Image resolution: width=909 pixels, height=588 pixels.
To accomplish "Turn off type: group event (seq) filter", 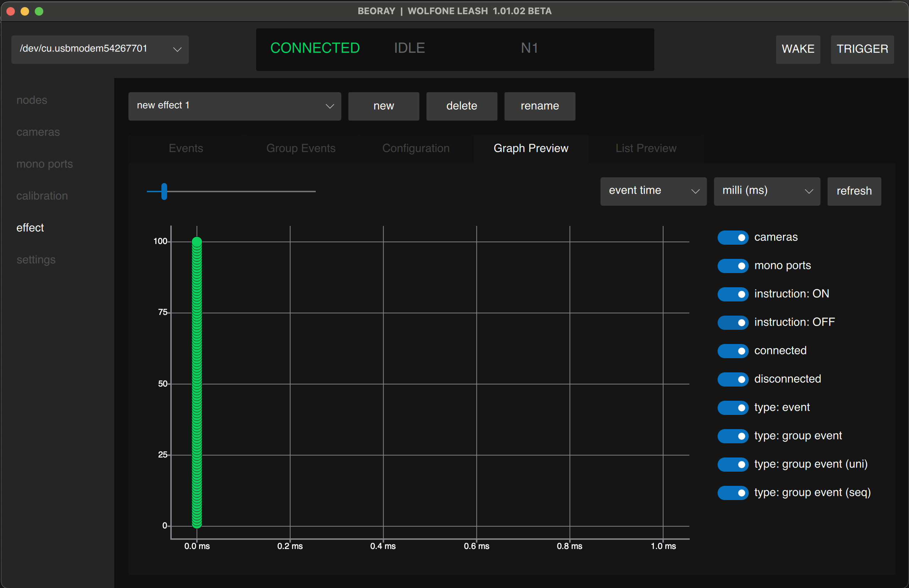I will [732, 493].
